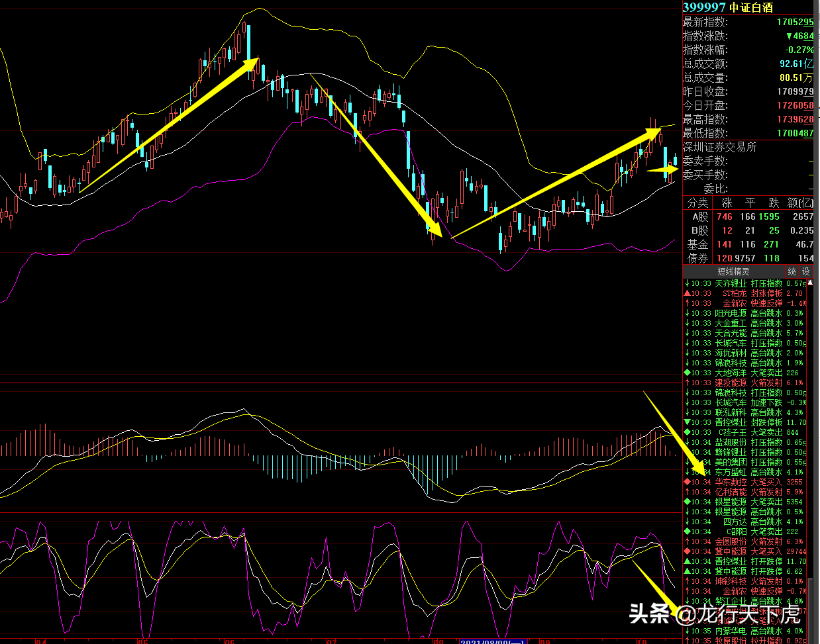Open the 四方达 高台跳水 alert row

click(x=745, y=522)
